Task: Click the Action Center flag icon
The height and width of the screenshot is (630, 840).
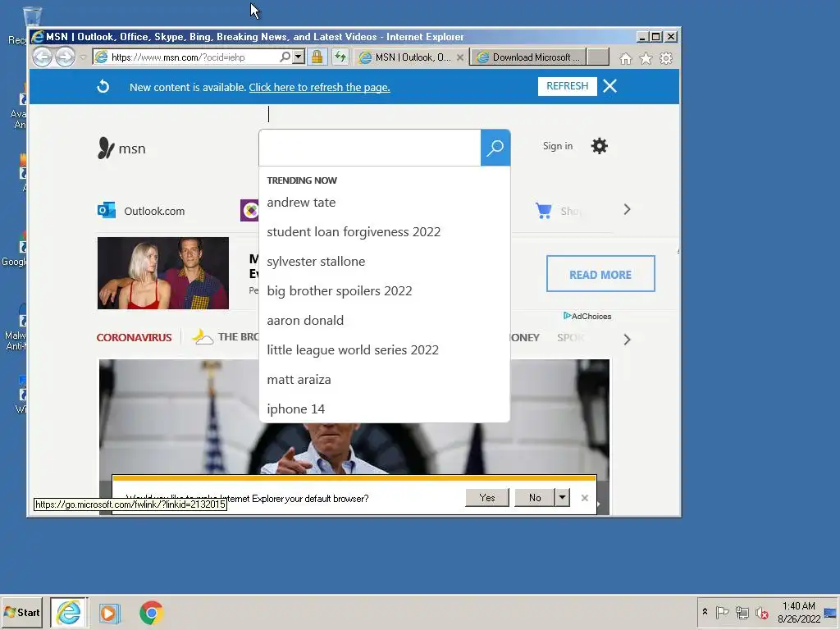Action: [722, 612]
